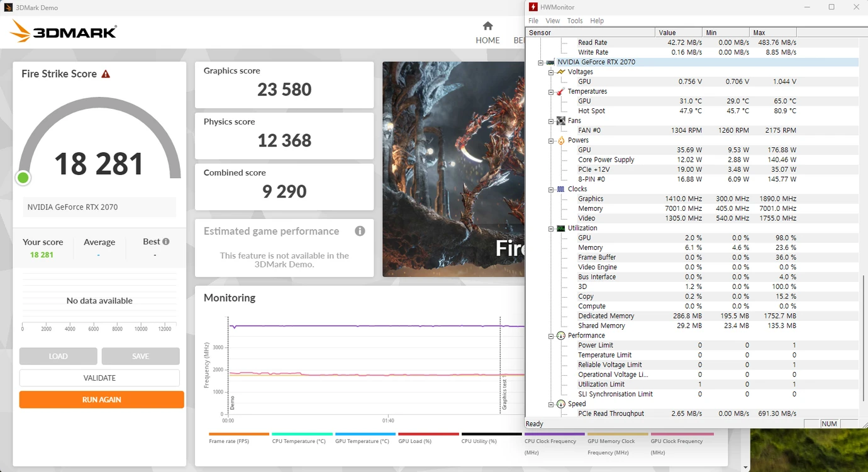
Task: Click the Physics score value 12 368
Action: (x=284, y=140)
